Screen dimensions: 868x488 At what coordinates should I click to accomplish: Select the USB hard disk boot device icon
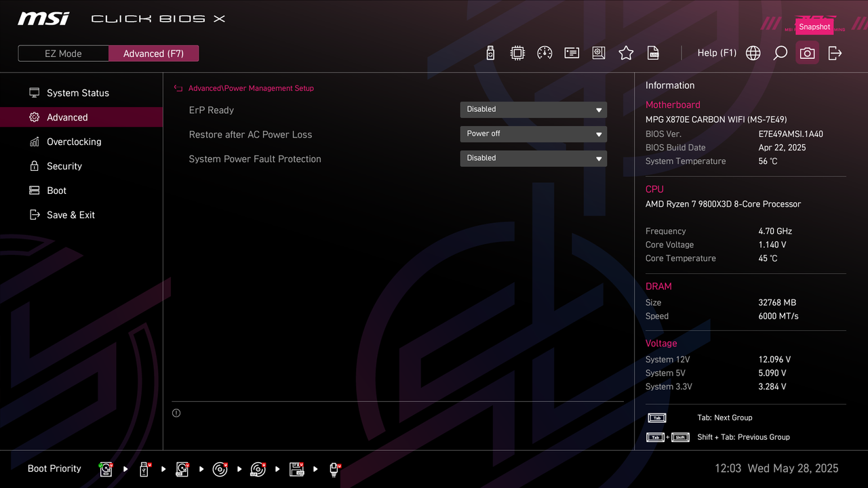click(182, 469)
